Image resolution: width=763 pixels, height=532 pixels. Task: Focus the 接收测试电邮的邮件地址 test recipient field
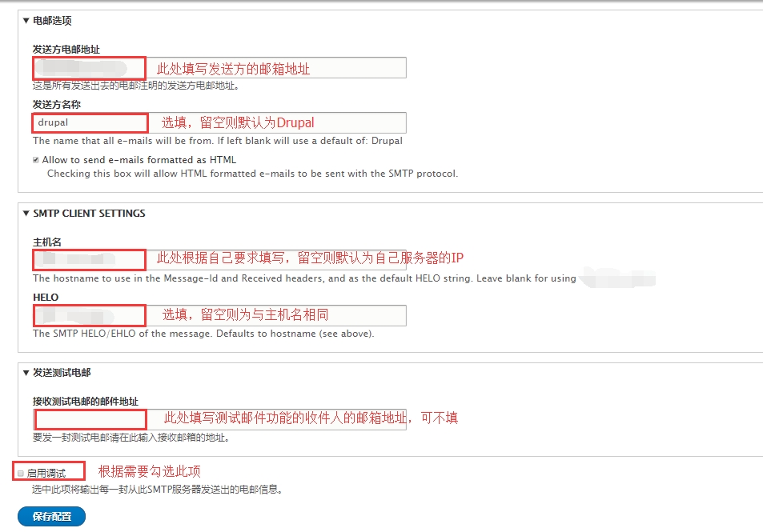tap(219, 419)
